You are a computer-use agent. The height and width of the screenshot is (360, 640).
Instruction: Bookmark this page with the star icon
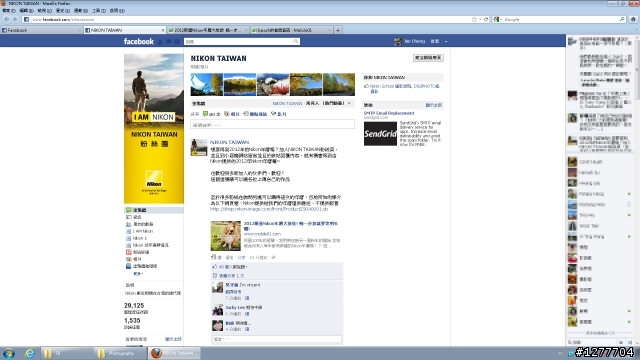(474, 19)
